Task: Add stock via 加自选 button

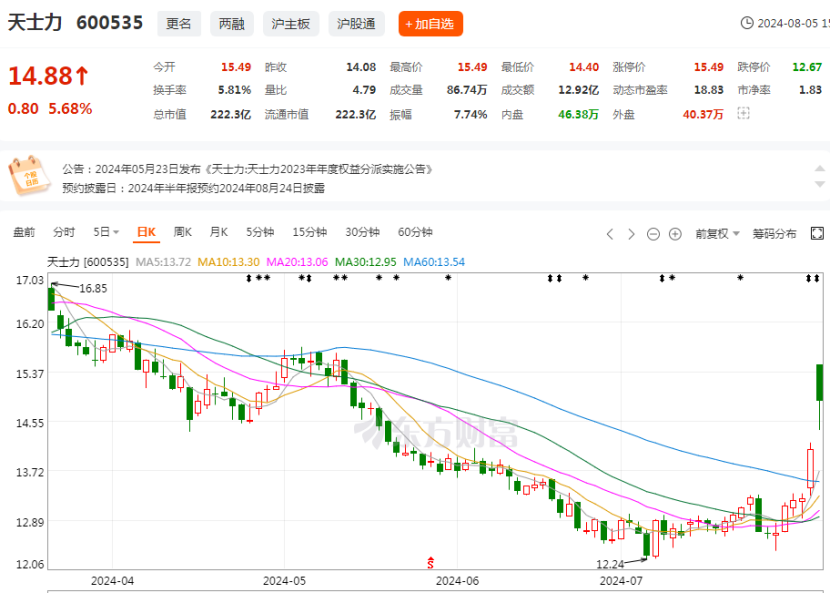Action: [430, 24]
